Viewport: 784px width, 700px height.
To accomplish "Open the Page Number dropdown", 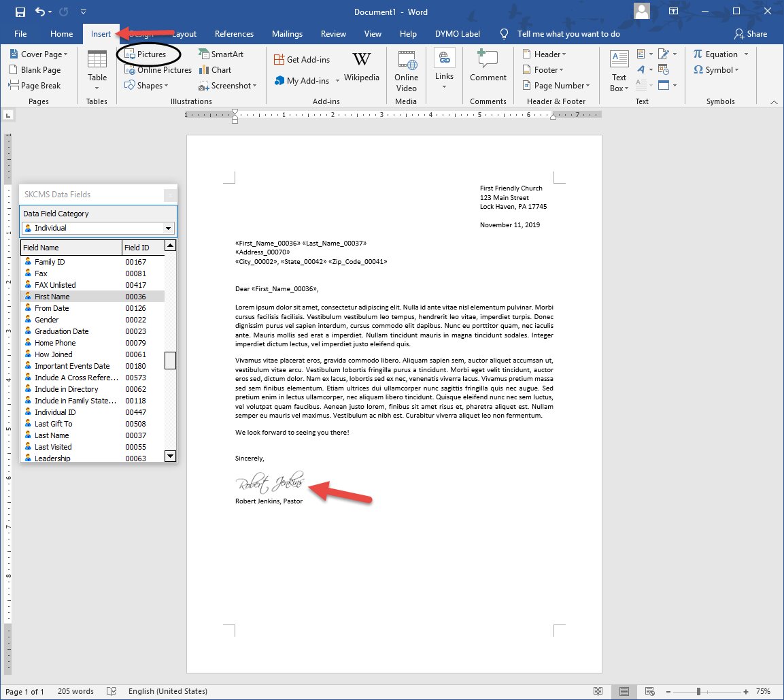I will tap(556, 86).
